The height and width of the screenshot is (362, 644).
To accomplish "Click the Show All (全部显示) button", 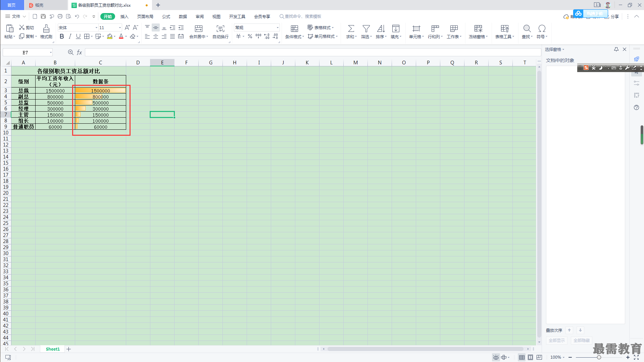I will [x=556, y=341].
